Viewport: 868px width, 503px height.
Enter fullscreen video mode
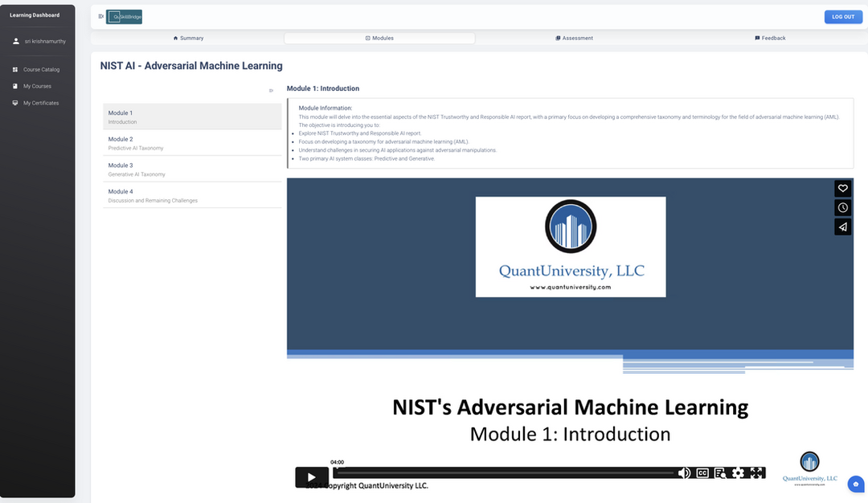[x=756, y=473]
